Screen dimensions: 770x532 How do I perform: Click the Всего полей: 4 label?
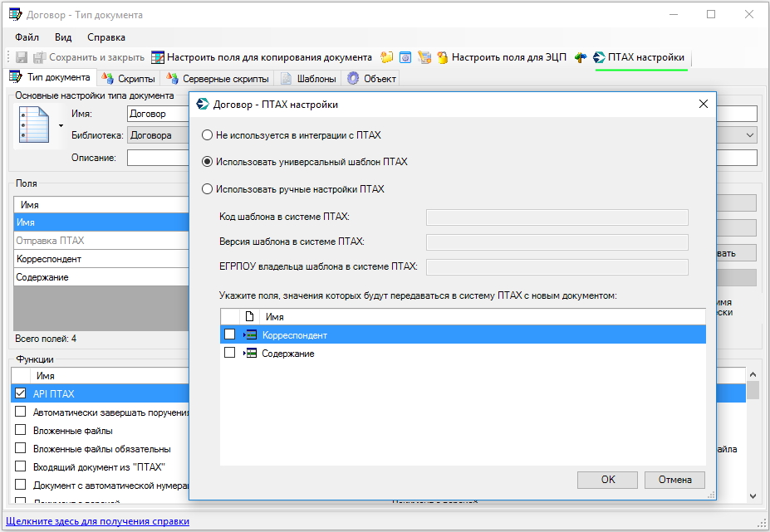pos(46,339)
